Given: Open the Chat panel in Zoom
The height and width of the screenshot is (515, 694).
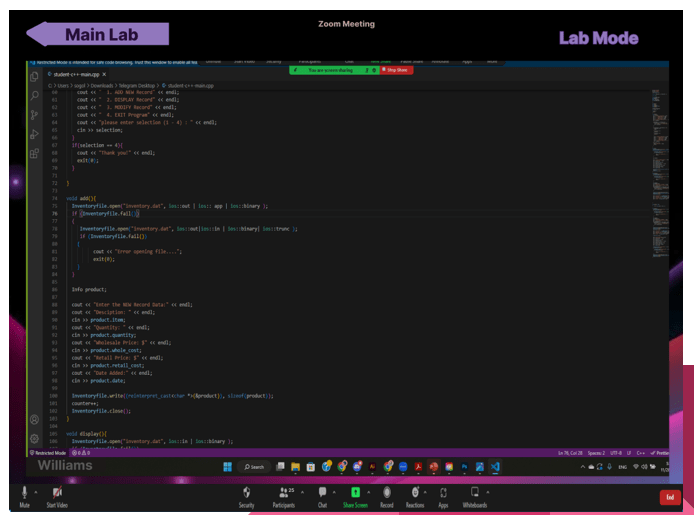Looking at the screenshot, I should coord(322,493).
